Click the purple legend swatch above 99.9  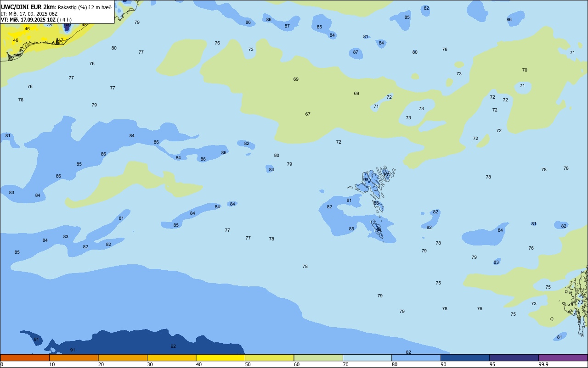point(563,357)
